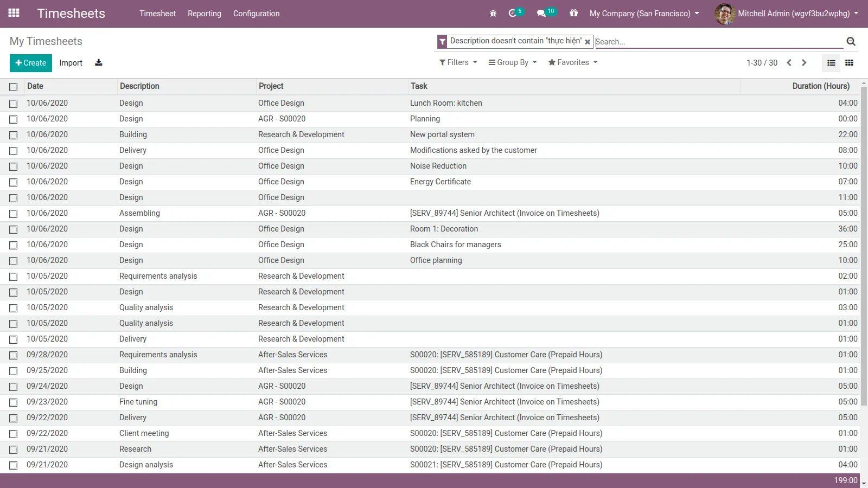Open the Configuration menu
Image resolution: width=868 pixels, height=488 pixels.
pyautogui.click(x=257, y=14)
